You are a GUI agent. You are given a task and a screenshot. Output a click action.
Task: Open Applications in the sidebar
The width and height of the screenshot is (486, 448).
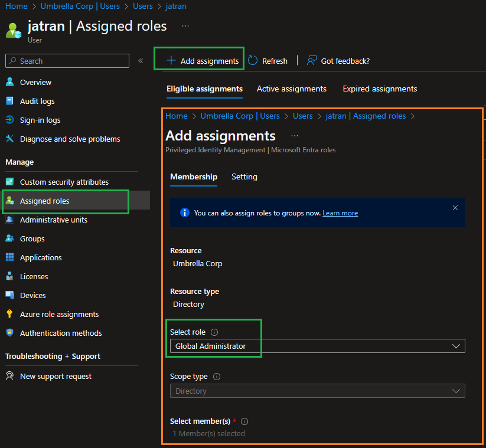pos(41,258)
